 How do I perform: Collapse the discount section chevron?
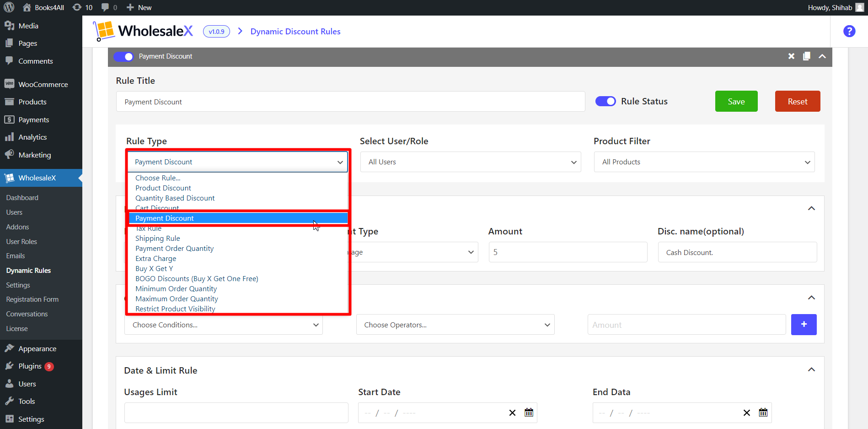(x=811, y=208)
